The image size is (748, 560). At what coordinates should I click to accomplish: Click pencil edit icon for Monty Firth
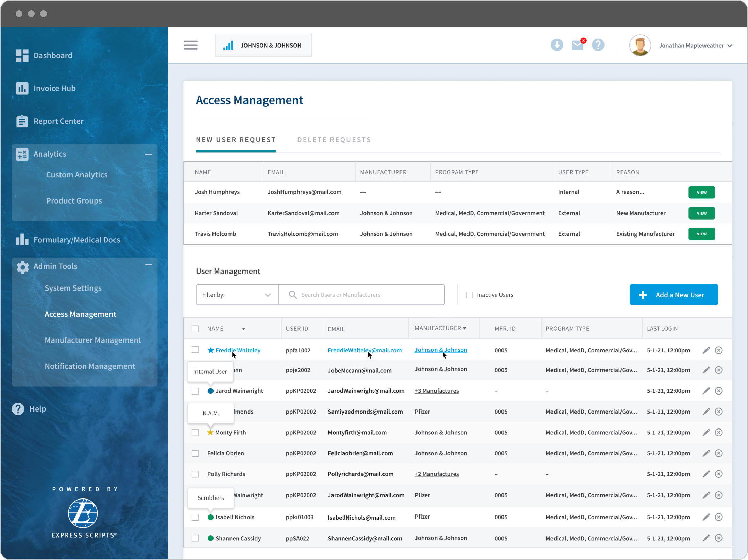click(706, 433)
